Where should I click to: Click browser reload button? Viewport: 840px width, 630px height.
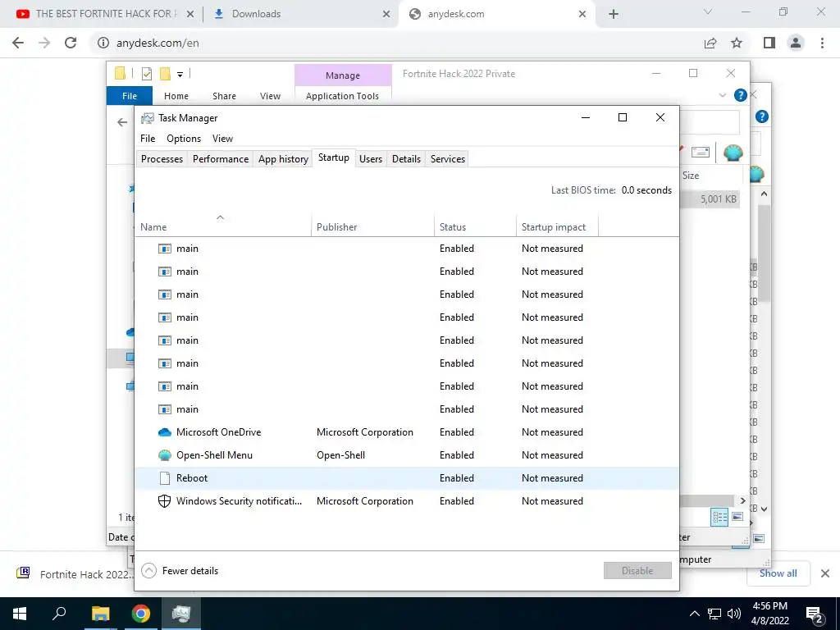tap(71, 43)
